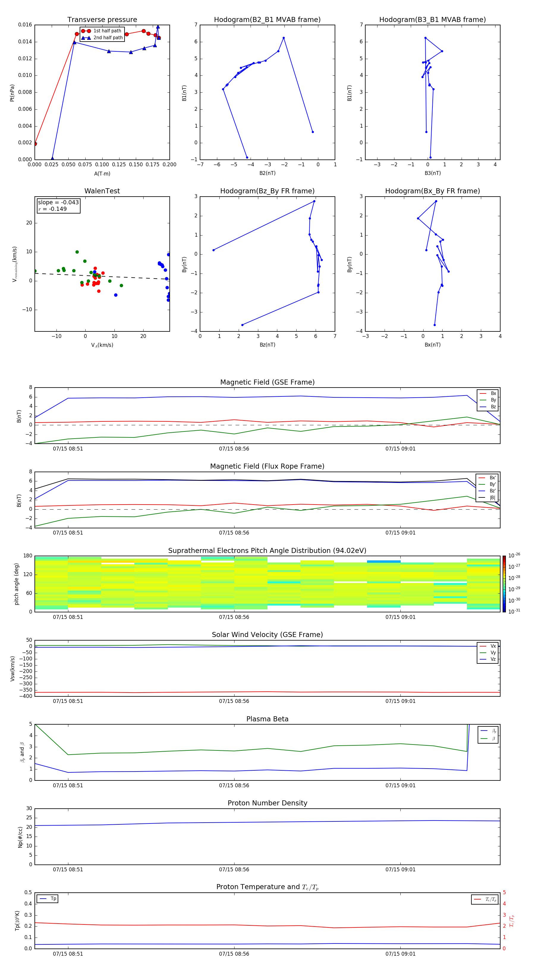Click the "Pt(nPa)" y-axis label
The image size is (535, 980).
point(12,92)
